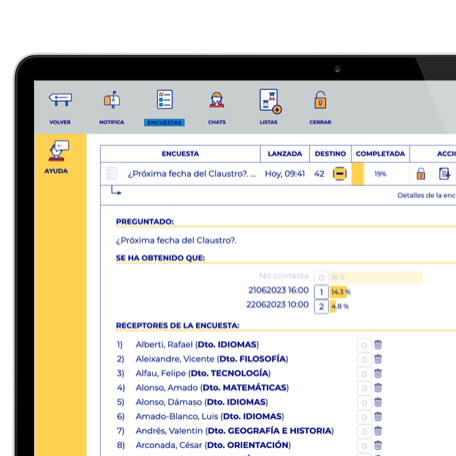This screenshot has height=456, width=456.
Task: Delete recipient Alberti, Rafael with trash icon
Action: coord(378,345)
